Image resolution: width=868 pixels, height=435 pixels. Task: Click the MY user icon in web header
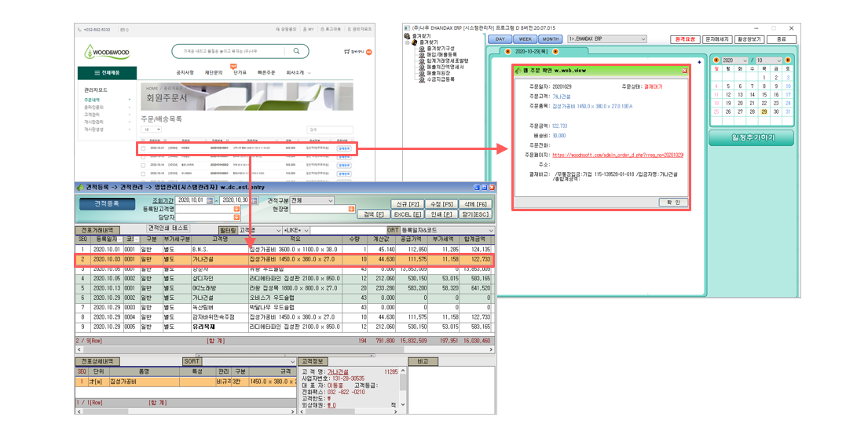[x=305, y=29]
